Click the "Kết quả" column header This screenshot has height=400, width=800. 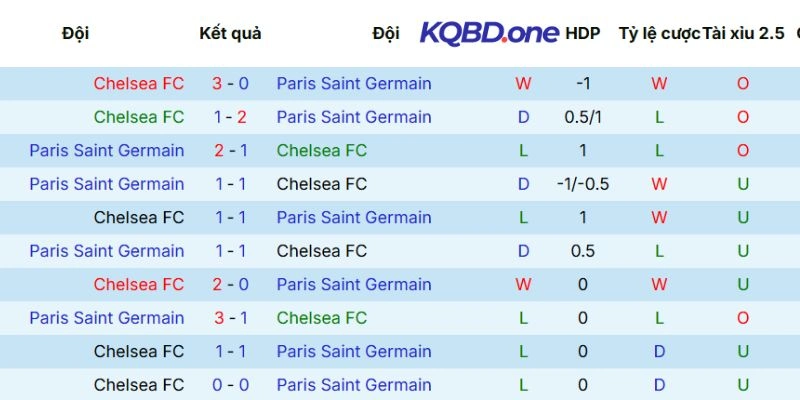click(x=230, y=33)
